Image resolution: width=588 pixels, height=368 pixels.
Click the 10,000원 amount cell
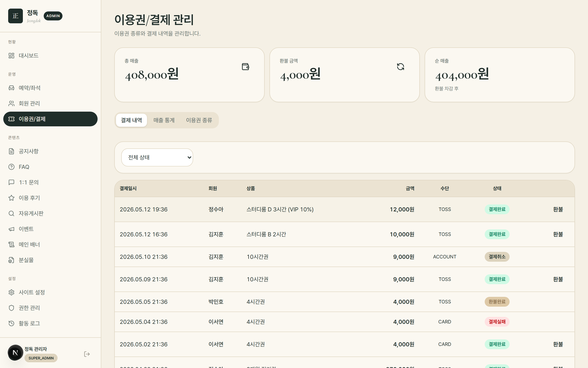tap(402, 234)
